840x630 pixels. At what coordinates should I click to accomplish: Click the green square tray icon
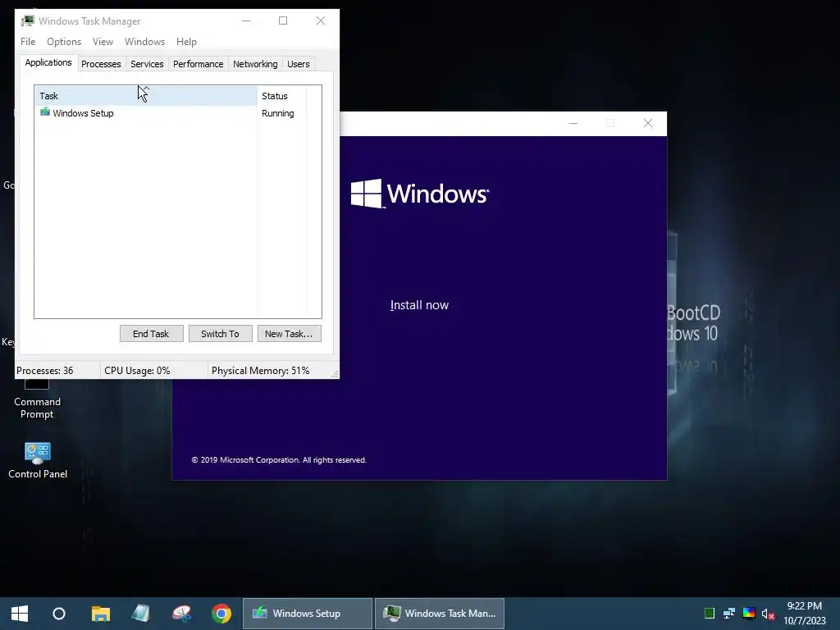point(710,614)
